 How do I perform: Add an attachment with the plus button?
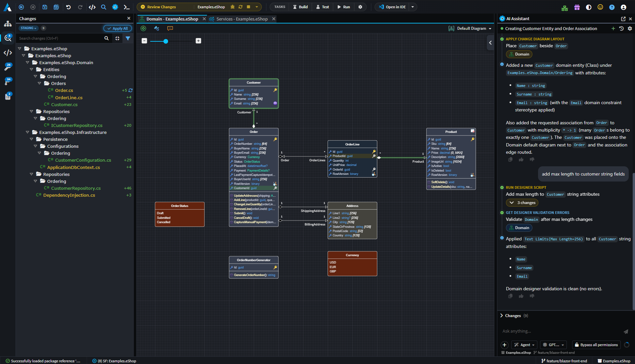tap(504, 345)
